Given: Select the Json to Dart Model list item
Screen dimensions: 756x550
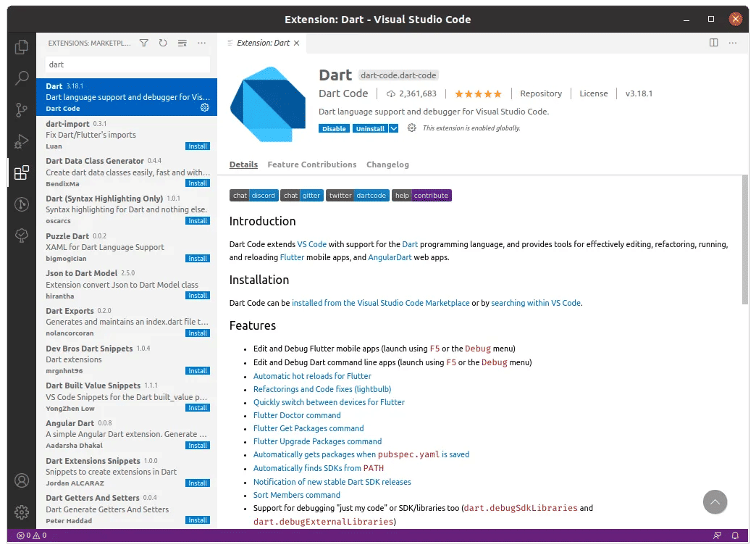Looking at the screenshot, I should 127,285.
